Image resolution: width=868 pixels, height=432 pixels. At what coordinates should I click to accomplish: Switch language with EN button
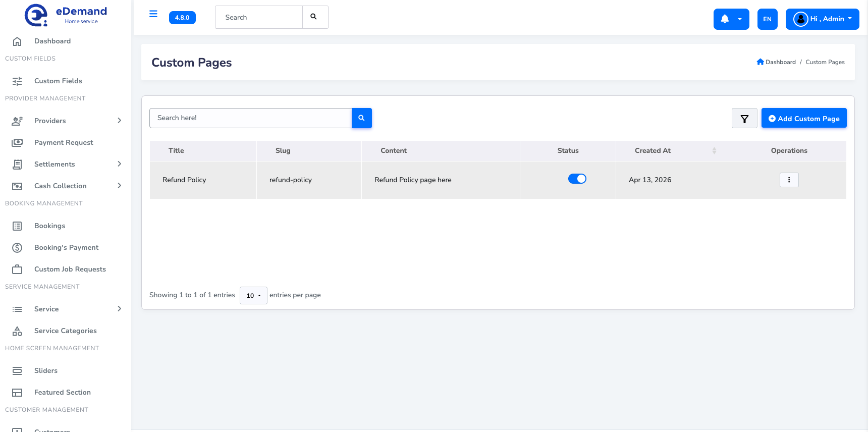(x=767, y=19)
